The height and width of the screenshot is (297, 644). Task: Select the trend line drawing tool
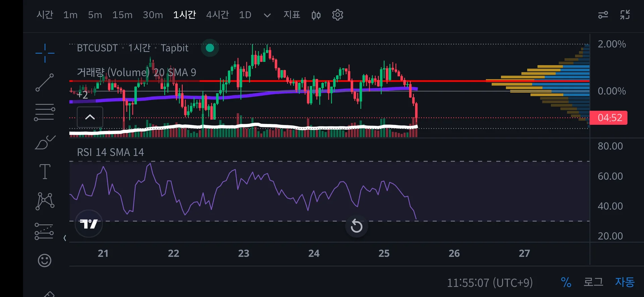(x=45, y=82)
